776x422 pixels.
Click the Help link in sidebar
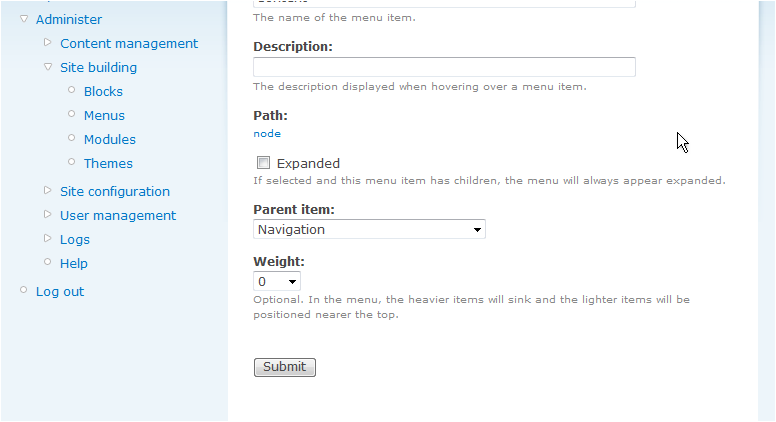click(74, 263)
